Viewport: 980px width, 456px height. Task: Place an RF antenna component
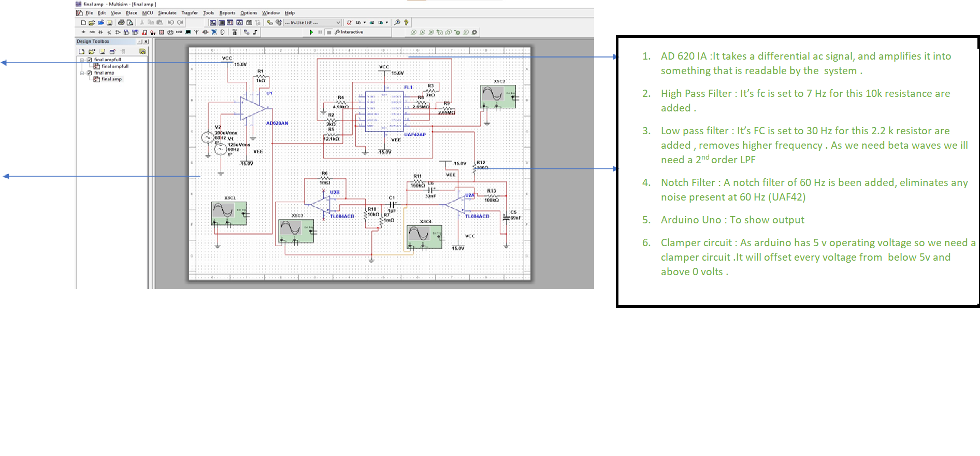coord(196,32)
